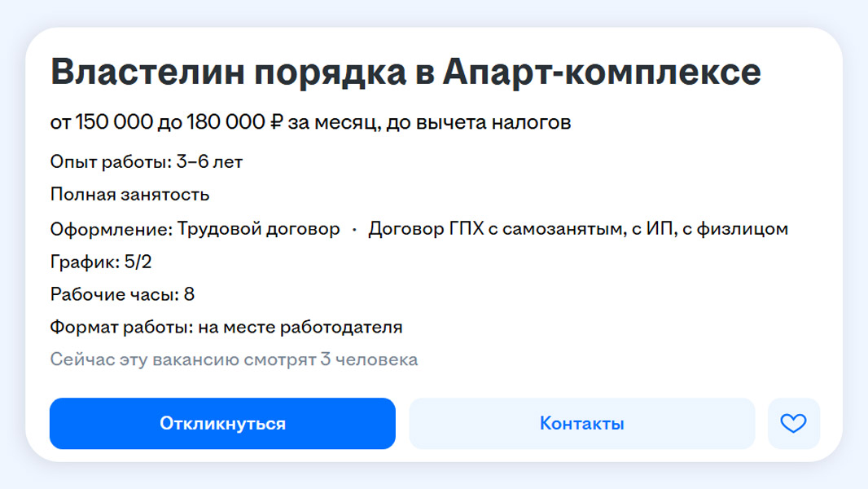Click the Откликнуться button
Screen dimensions: 868x489
(x=222, y=424)
